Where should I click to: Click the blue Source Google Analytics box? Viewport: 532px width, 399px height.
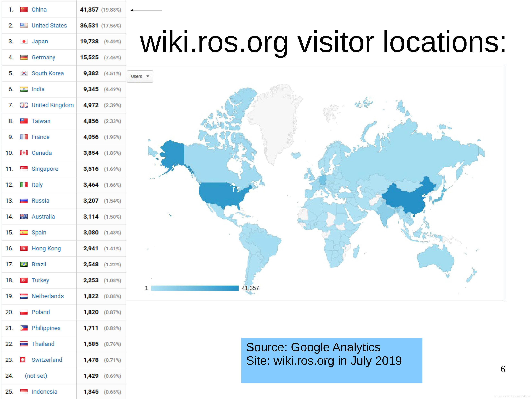pos(332,360)
